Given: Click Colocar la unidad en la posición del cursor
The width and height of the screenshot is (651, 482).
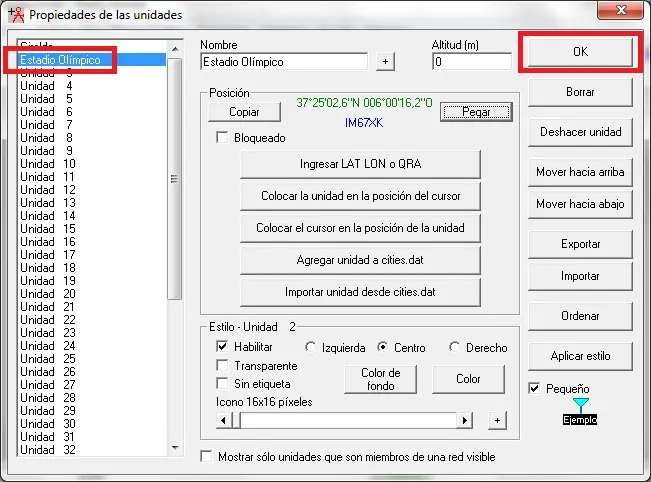Looking at the screenshot, I should click(360, 196).
